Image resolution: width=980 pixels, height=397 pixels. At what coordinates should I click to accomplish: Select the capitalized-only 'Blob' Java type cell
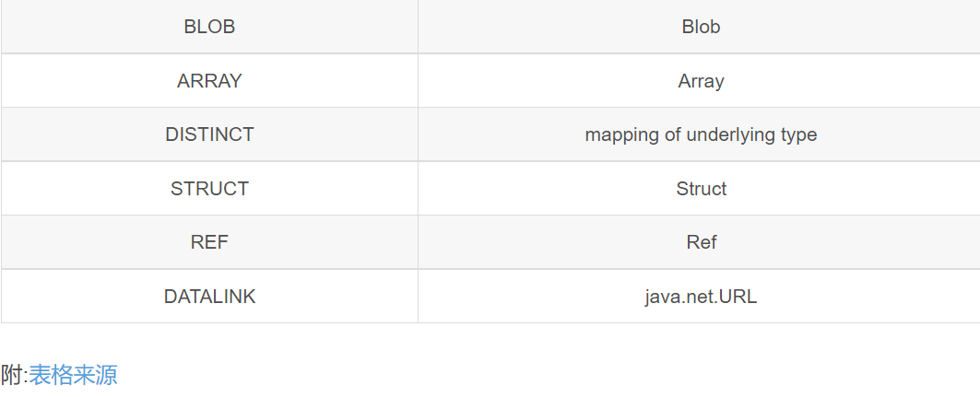701,27
